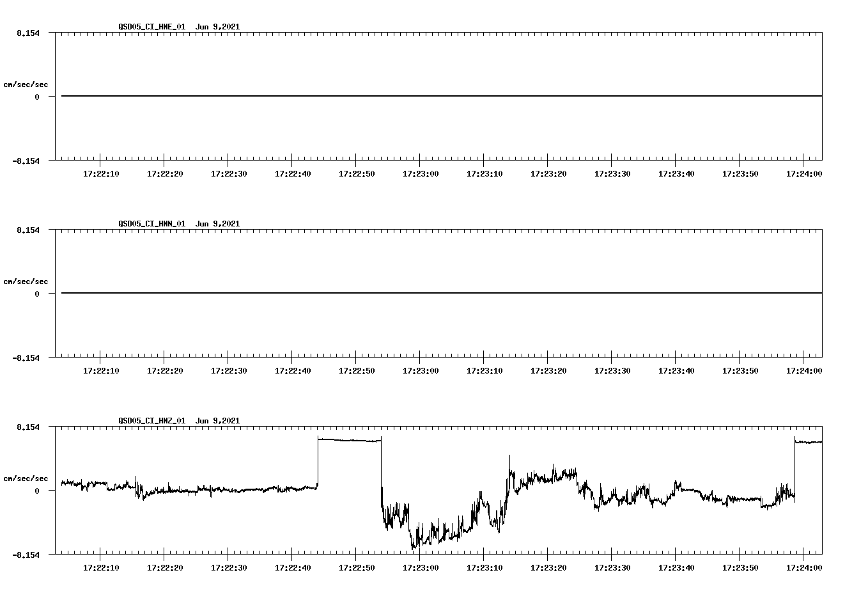Click 17:22:30 time label under HNE plot
Screen dimensions: 868x591
[229, 173]
